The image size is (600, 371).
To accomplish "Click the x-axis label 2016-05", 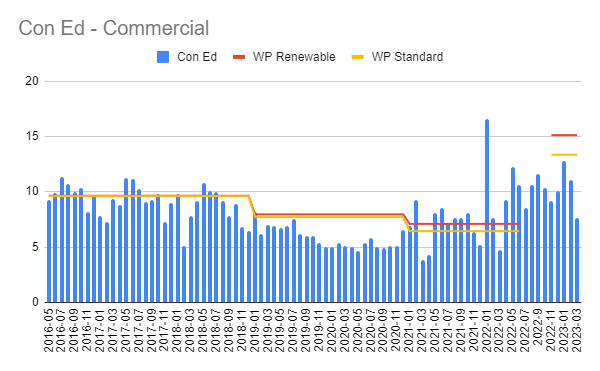I will coord(49,330).
